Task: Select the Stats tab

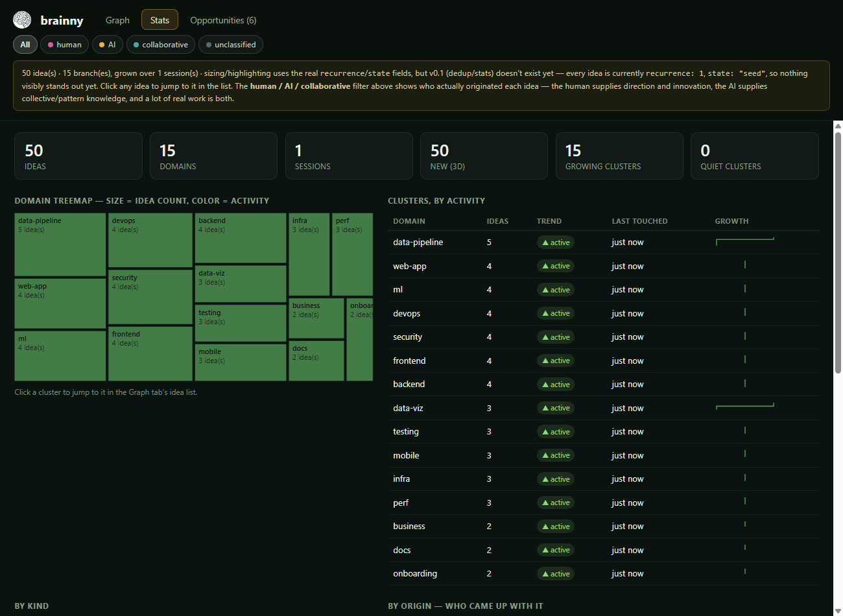Action: coord(160,20)
